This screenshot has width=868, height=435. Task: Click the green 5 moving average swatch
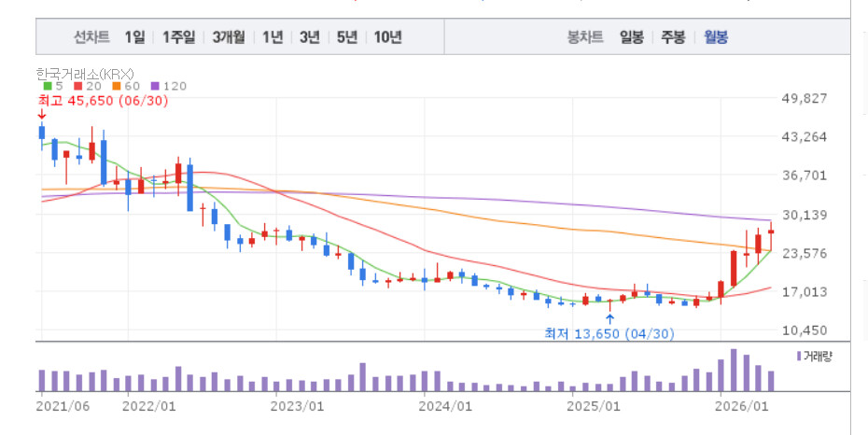coord(48,86)
